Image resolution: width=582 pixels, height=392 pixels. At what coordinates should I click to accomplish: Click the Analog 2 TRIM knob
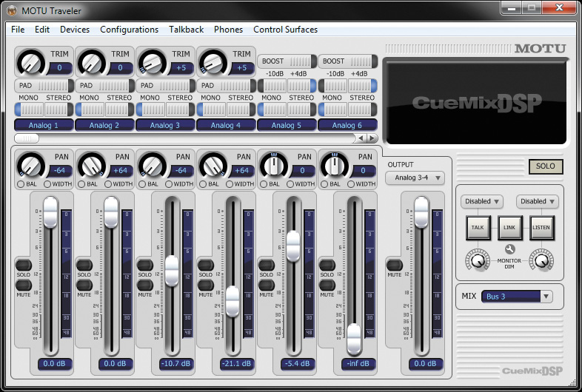92,62
